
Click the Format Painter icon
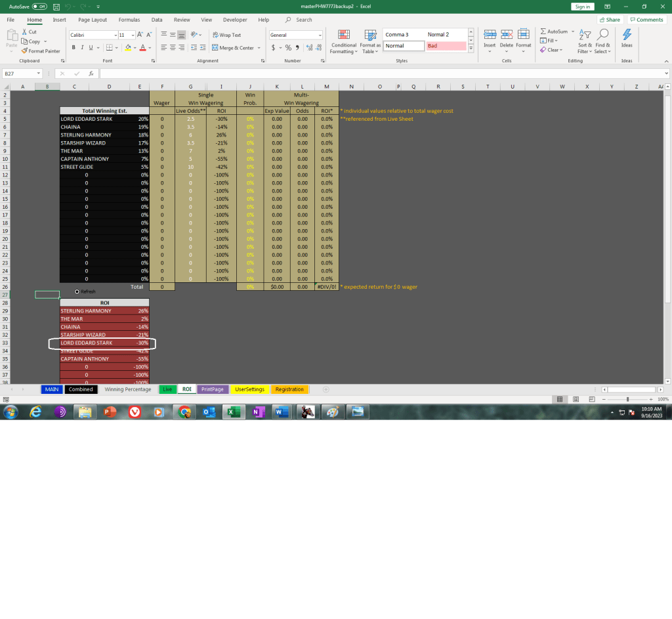tap(24, 51)
